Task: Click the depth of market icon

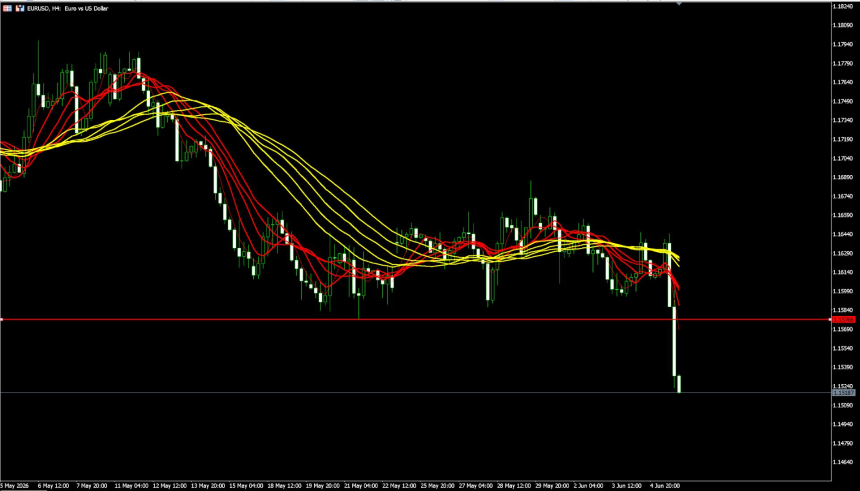Action: point(20,9)
